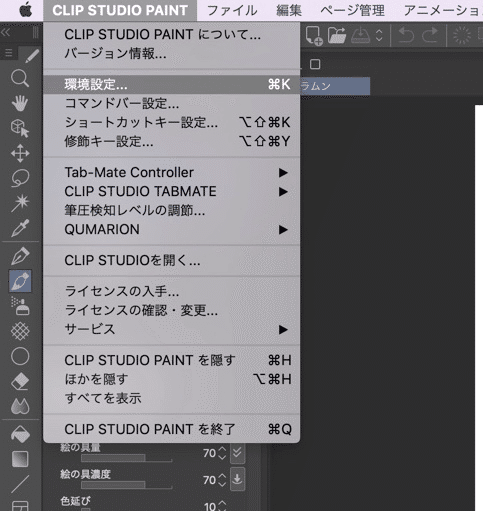Choose ライセンスの確認・変更... menu entry

click(171, 310)
